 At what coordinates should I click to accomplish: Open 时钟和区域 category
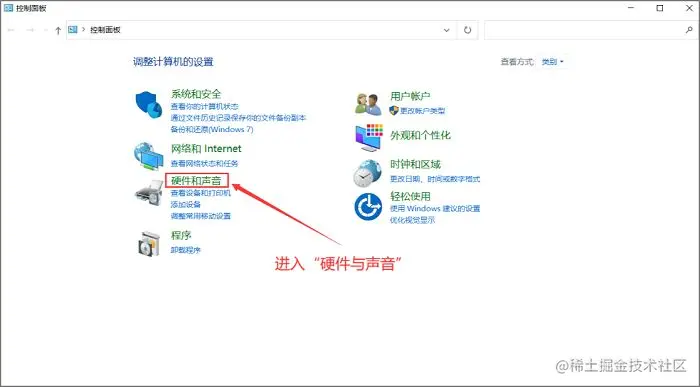415,164
